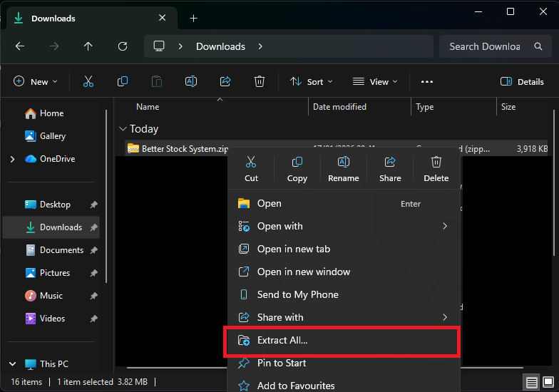The height and width of the screenshot is (392, 559).
Task: Switch to details list view in status bar
Action: [532, 382]
